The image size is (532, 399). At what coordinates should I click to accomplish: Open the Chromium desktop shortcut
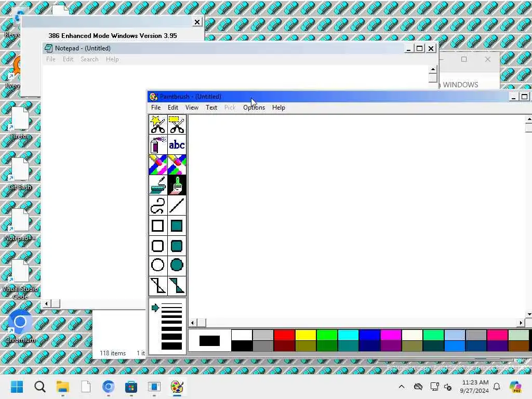click(20, 326)
